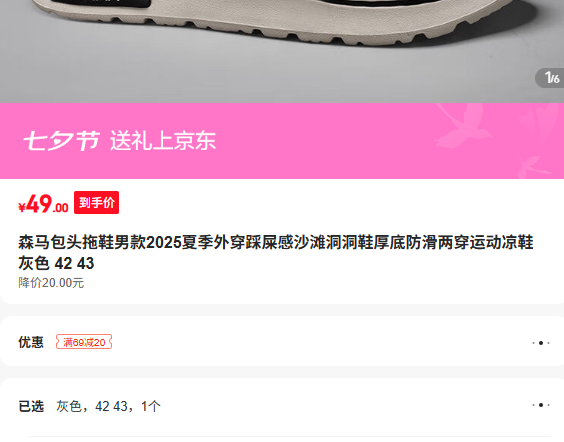Tap the 降价20.00元 price drop note
The image size is (564, 442).
[x=51, y=283]
